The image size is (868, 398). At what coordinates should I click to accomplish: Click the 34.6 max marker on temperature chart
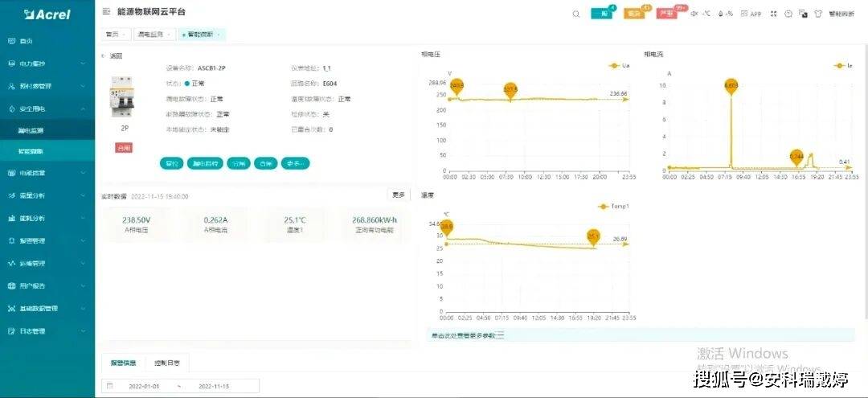[446, 228]
